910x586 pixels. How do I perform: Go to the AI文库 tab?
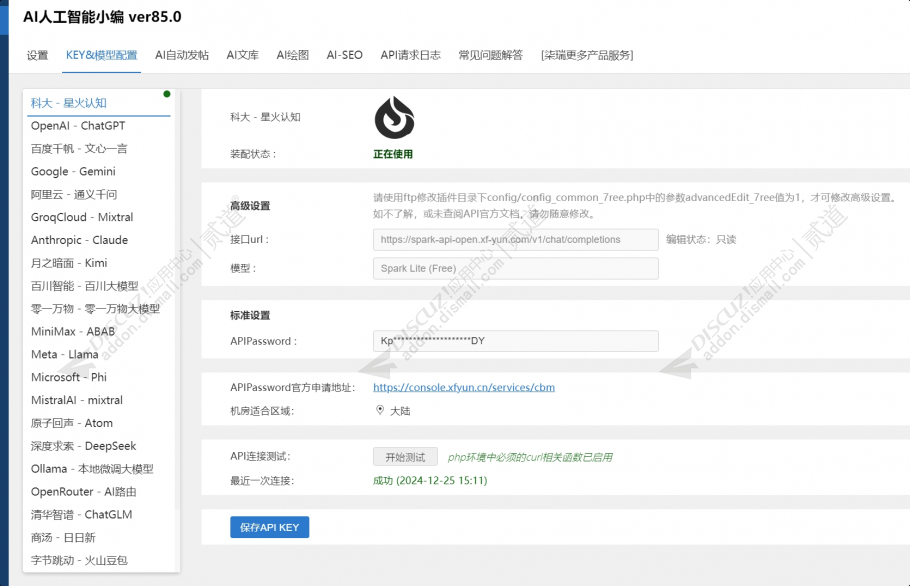[243, 55]
